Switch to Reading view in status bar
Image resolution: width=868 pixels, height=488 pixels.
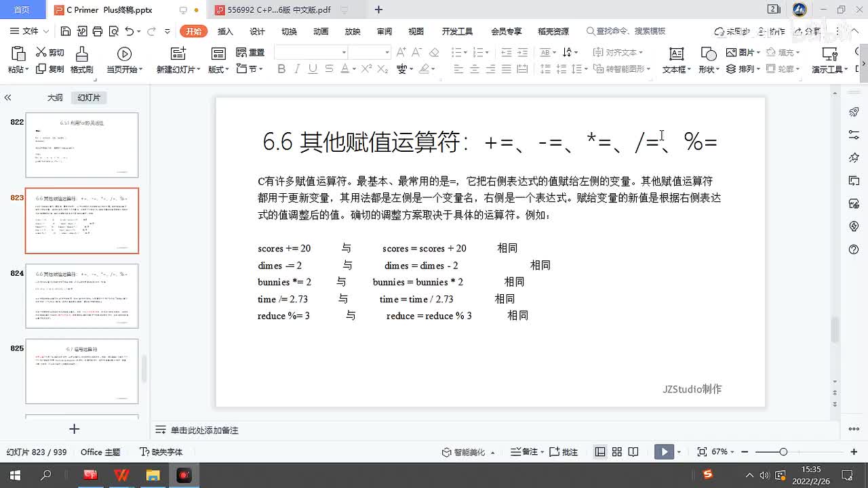(633, 452)
